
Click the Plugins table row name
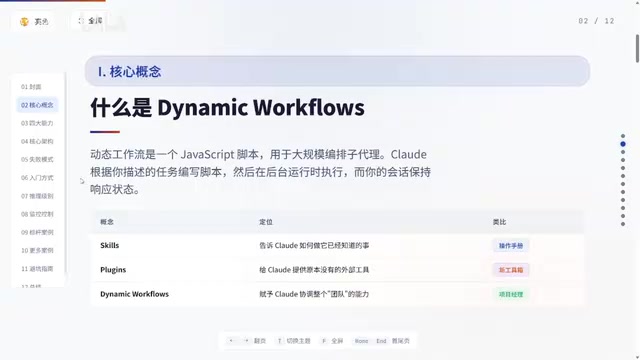(113, 270)
